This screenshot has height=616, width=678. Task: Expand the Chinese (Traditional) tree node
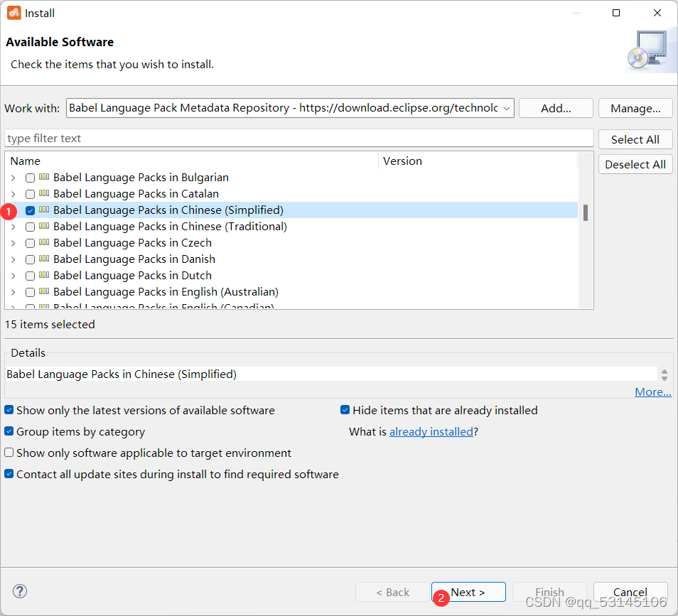(14, 227)
